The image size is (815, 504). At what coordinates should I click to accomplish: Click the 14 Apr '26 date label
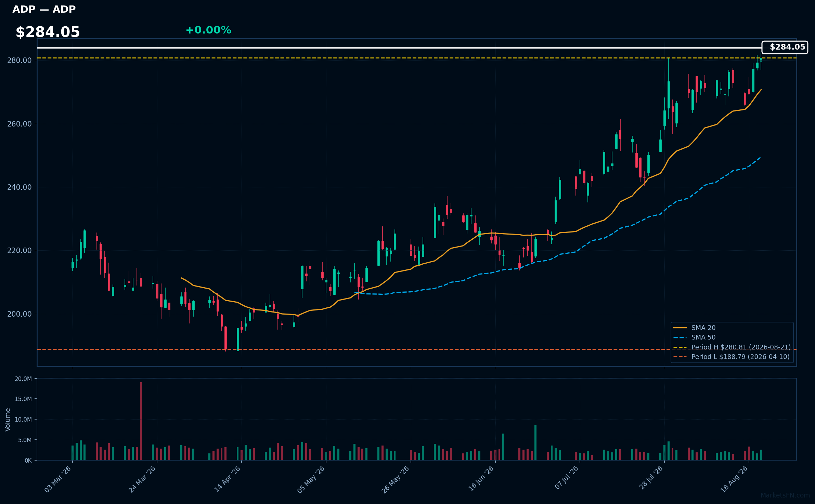(x=227, y=479)
